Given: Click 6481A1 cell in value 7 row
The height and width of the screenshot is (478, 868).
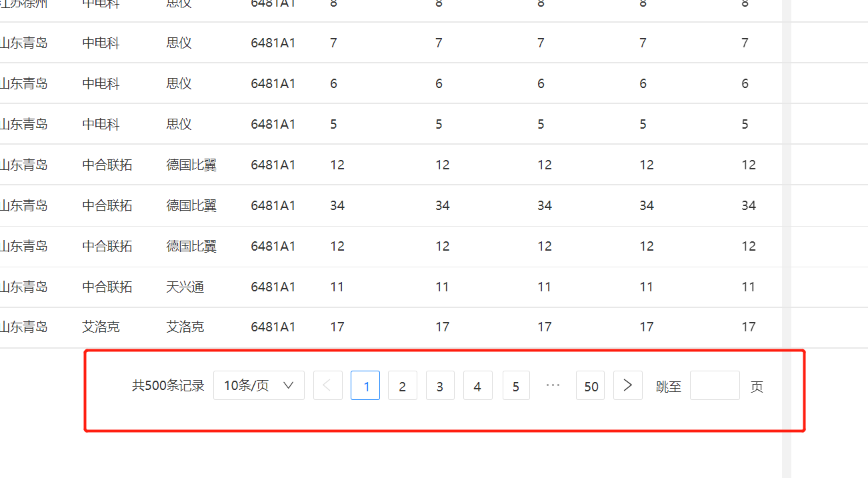Looking at the screenshot, I should (x=273, y=43).
